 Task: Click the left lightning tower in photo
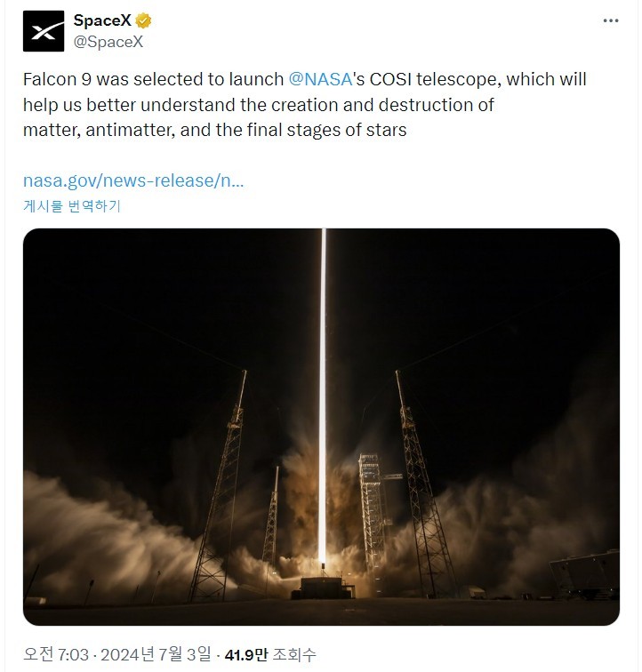[221, 484]
